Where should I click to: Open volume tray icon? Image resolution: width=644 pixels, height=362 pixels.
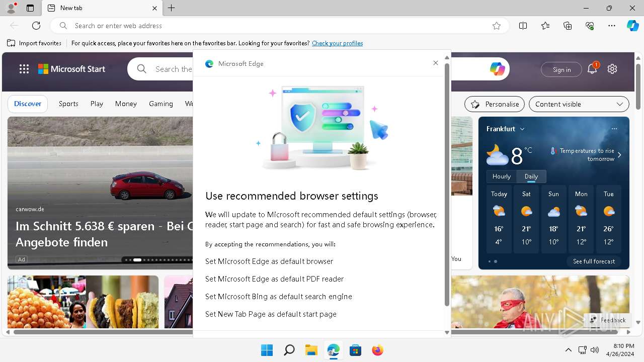click(x=595, y=350)
